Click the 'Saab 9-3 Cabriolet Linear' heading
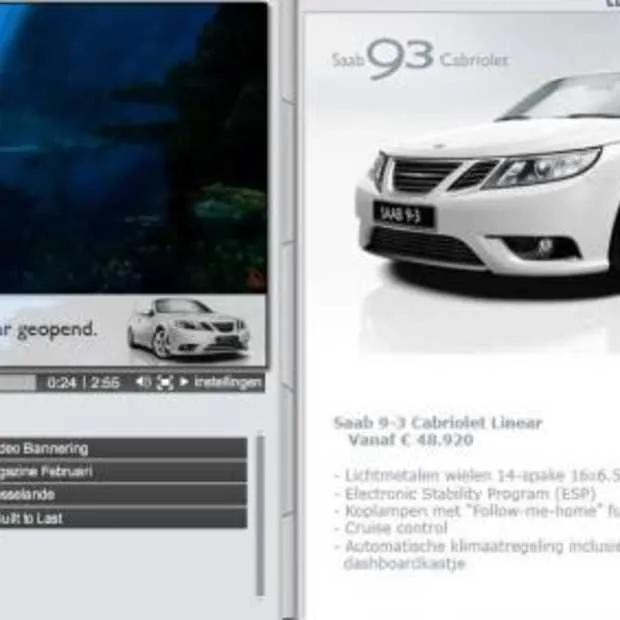620x620 pixels. 437,423
